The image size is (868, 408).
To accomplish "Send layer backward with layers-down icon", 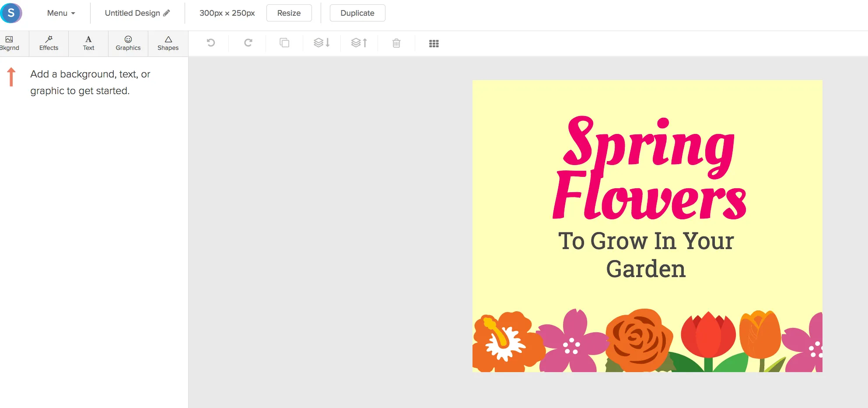I will click(x=322, y=42).
